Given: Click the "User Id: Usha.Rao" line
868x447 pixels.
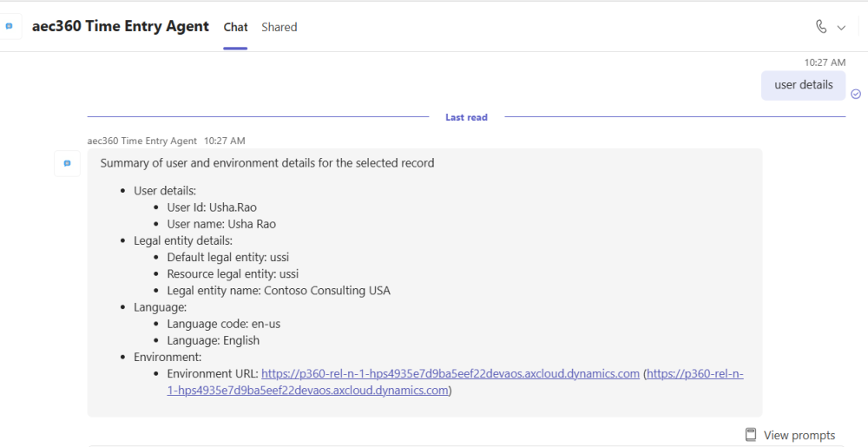Looking at the screenshot, I should (x=212, y=207).
